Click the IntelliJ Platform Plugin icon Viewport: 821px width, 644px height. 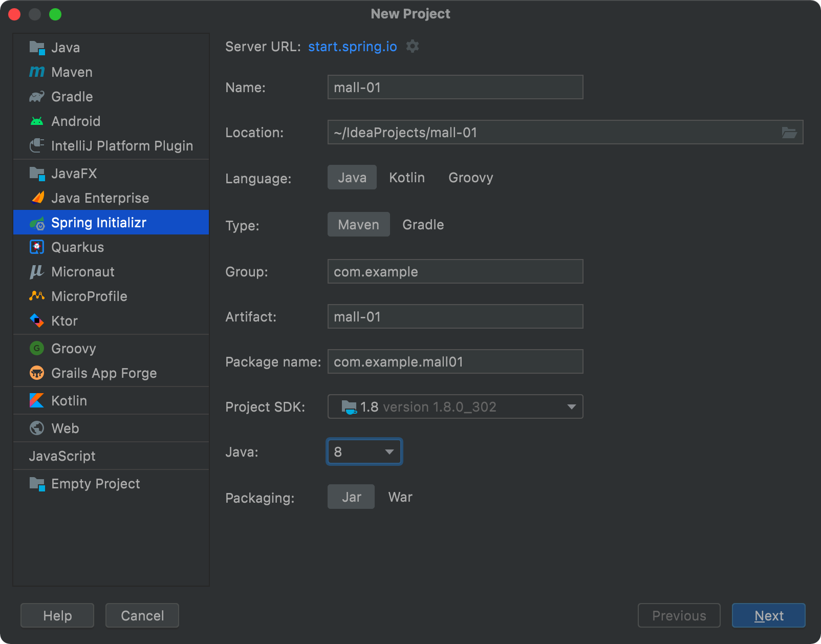pyautogui.click(x=37, y=146)
